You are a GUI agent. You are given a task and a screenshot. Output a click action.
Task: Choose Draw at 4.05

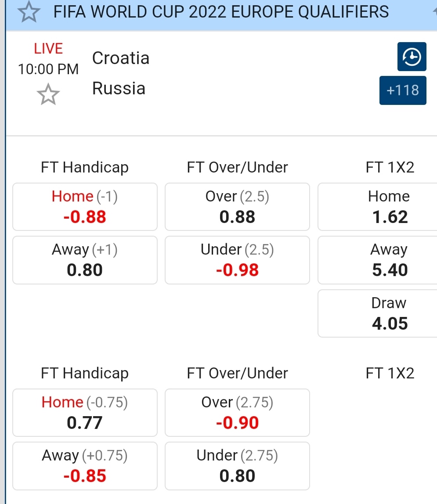[x=389, y=313]
